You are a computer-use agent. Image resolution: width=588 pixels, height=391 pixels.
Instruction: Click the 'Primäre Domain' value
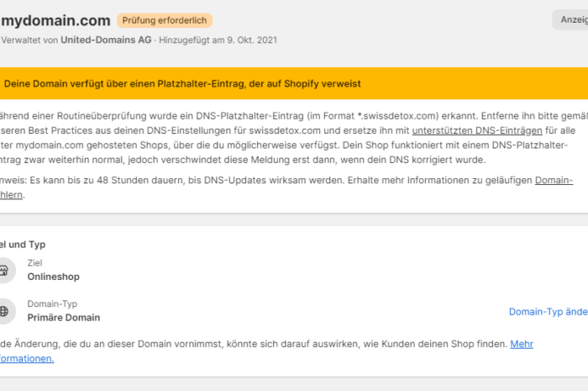(x=64, y=318)
